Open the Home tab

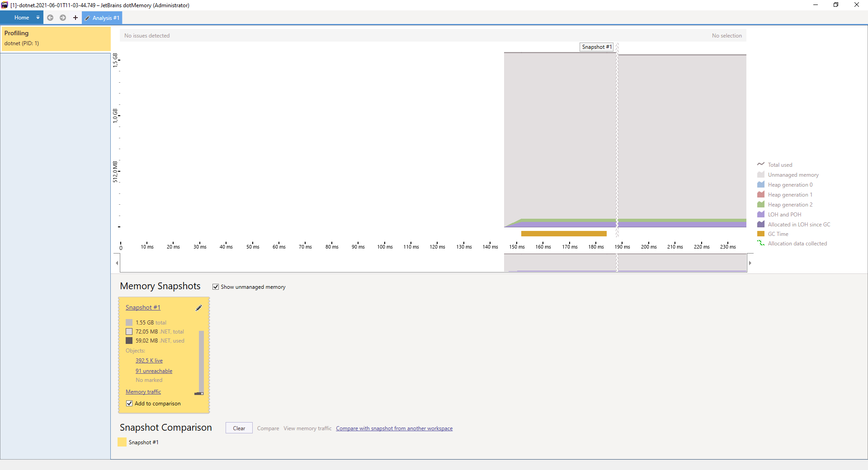[x=21, y=18]
